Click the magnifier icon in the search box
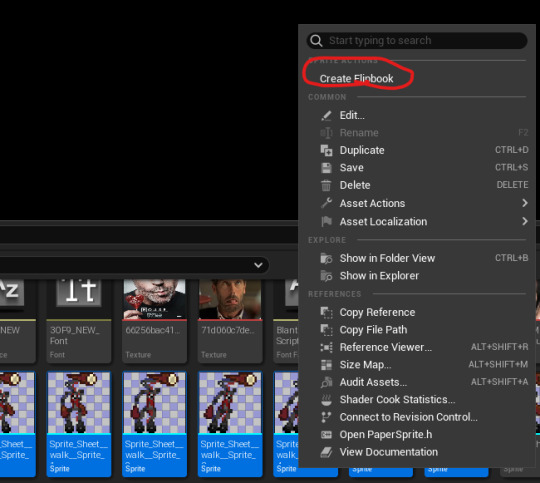 pos(316,41)
